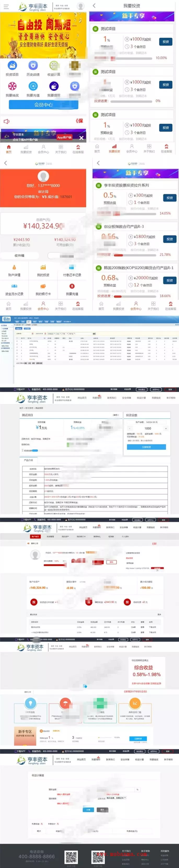Screen dimensions: 179x868
Task: Open the hamburger menu on mobile home
Action: 6,6
